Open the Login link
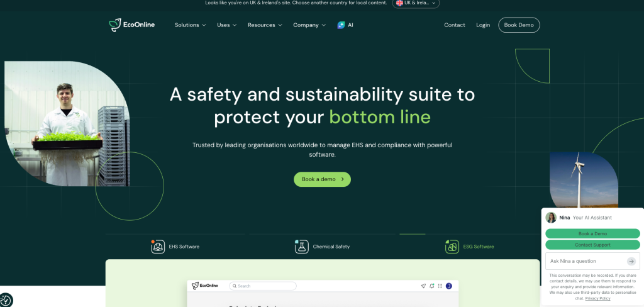This screenshot has height=307, width=644. 483,25
